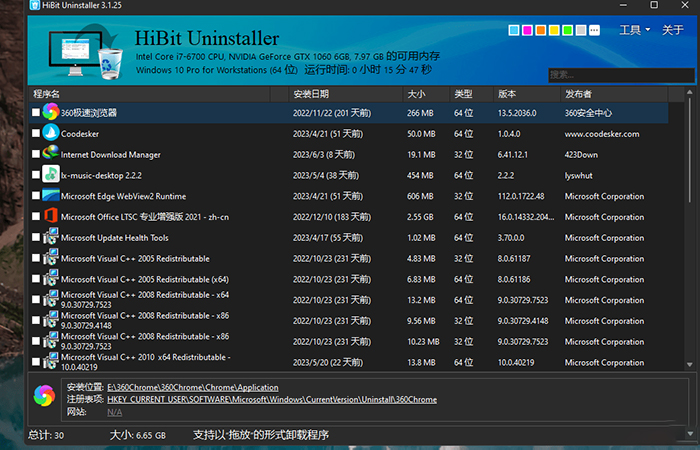700x450 pixels.
Task: Open the HKEY_CURRENT_USER registry key link
Action: pyautogui.click(x=272, y=400)
